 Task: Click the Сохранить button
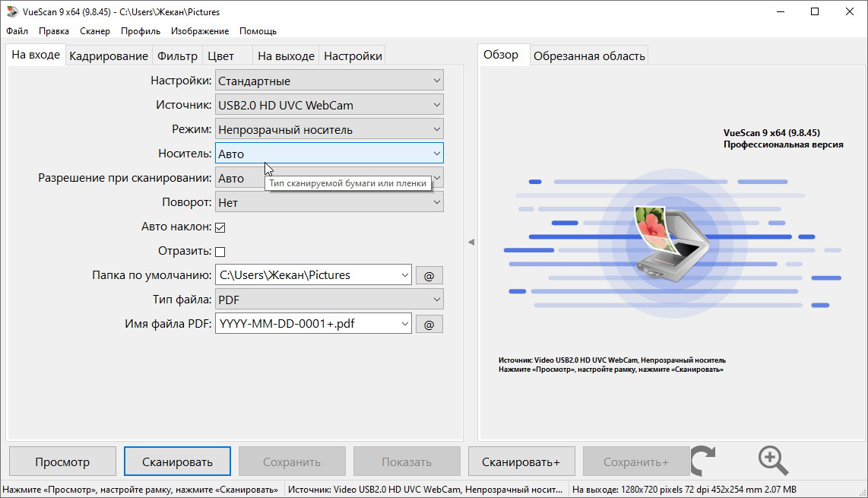(x=292, y=462)
